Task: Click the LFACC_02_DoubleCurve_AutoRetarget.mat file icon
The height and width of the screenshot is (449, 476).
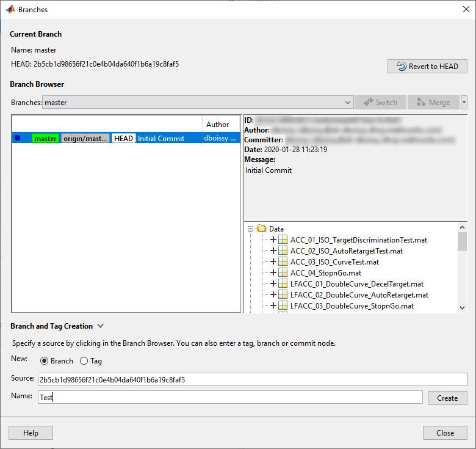Action: (283, 294)
